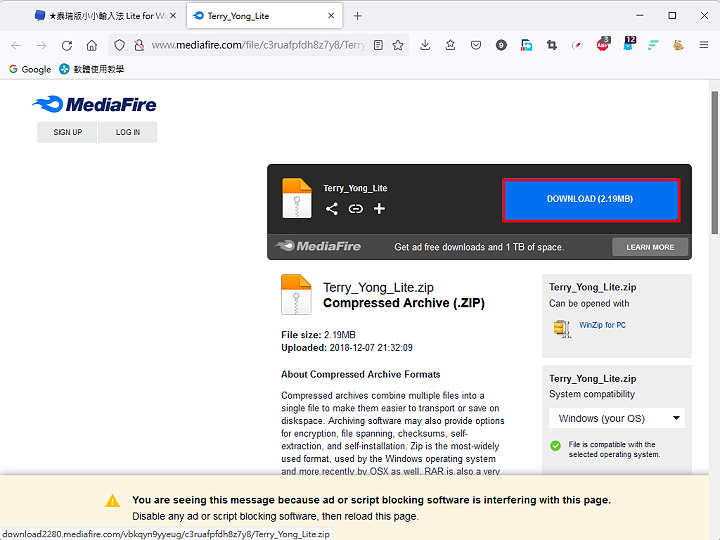Open the green stripes extension icon
The image size is (720, 540).
pos(653,45)
